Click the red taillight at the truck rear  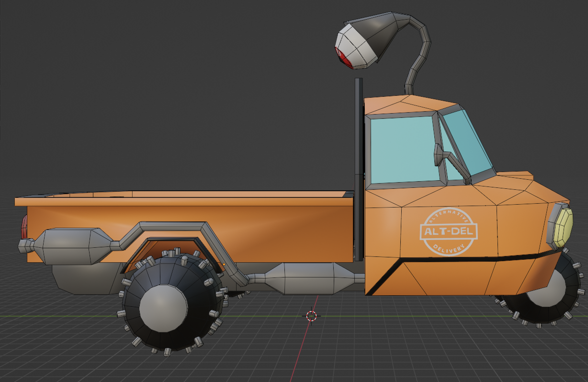[24, 227]
